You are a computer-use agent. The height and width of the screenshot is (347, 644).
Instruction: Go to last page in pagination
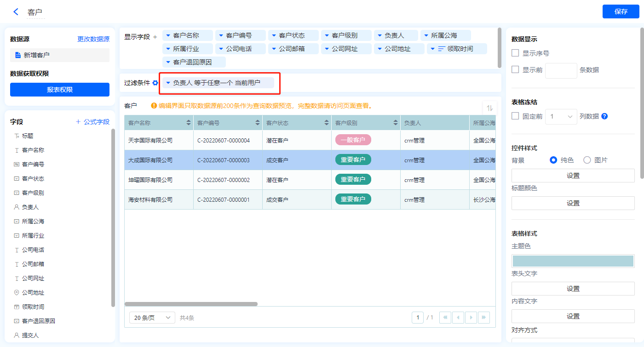pyautogui.click(x=484, y=318)
